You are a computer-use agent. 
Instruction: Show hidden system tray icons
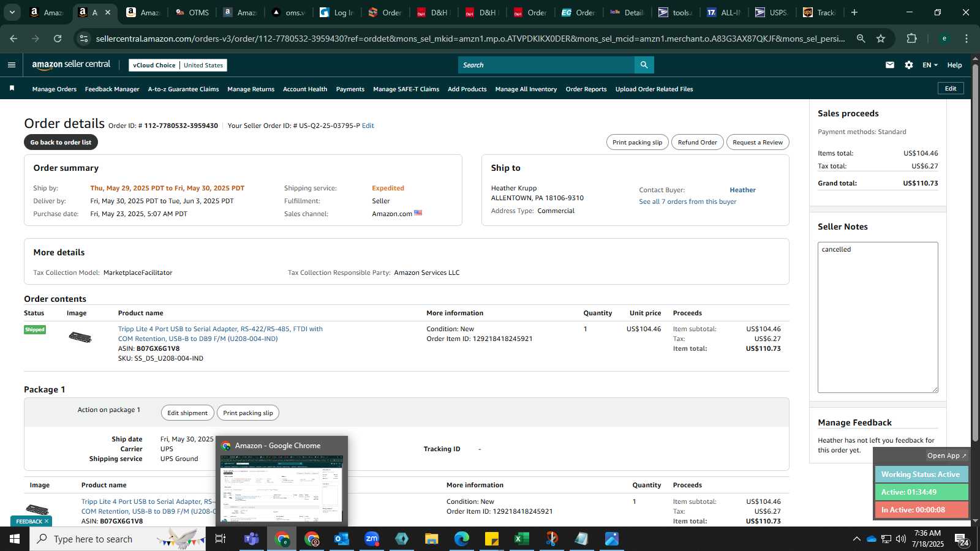856,539
